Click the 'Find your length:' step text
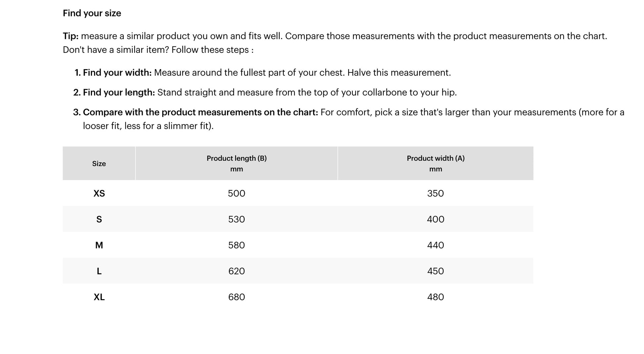 pyautogui.click(x=119, y=93)
